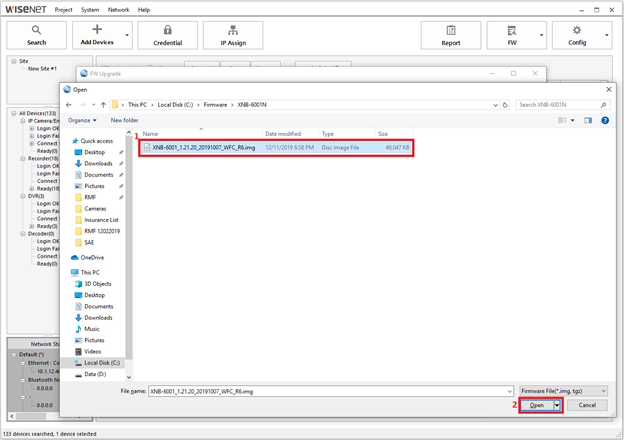Viewport: 624px width, 440px height.
Task: Open the SAE folder
Action: 89,242
